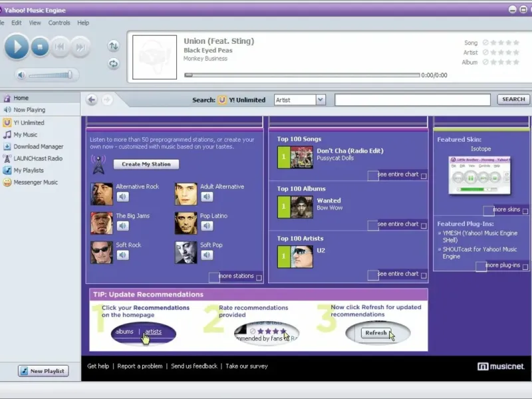Open the Edit menu
532x399 pixels.
coord(16,23)
